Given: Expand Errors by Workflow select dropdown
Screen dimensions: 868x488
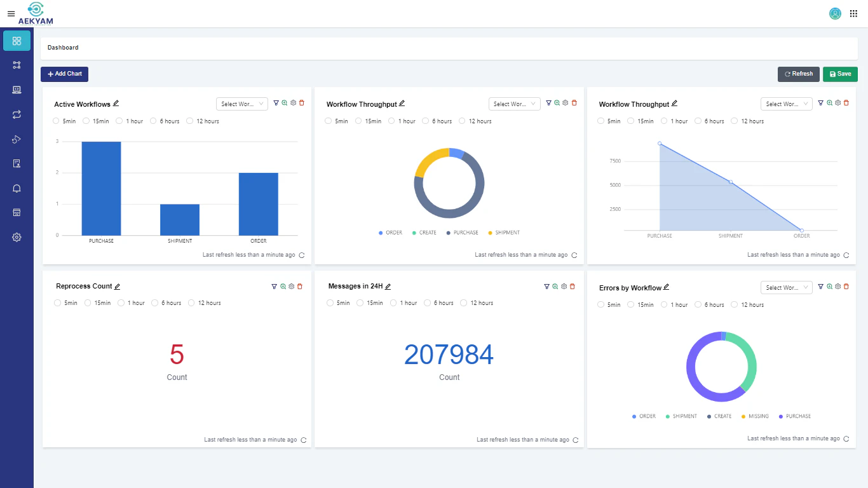Looking at the screenshot, I should pyautogui.click(x=786, y=288).
